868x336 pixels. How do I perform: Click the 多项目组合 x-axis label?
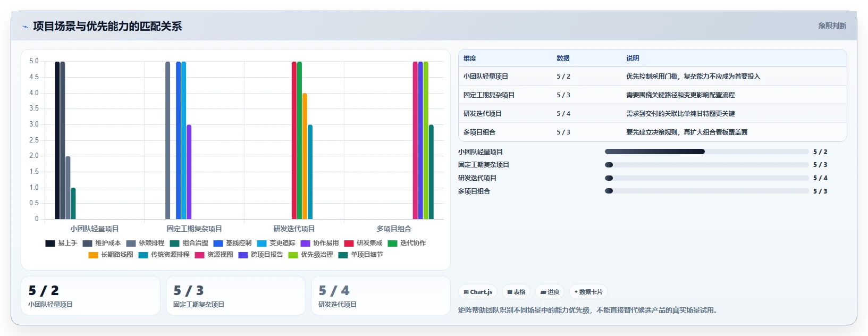point(394,229)
